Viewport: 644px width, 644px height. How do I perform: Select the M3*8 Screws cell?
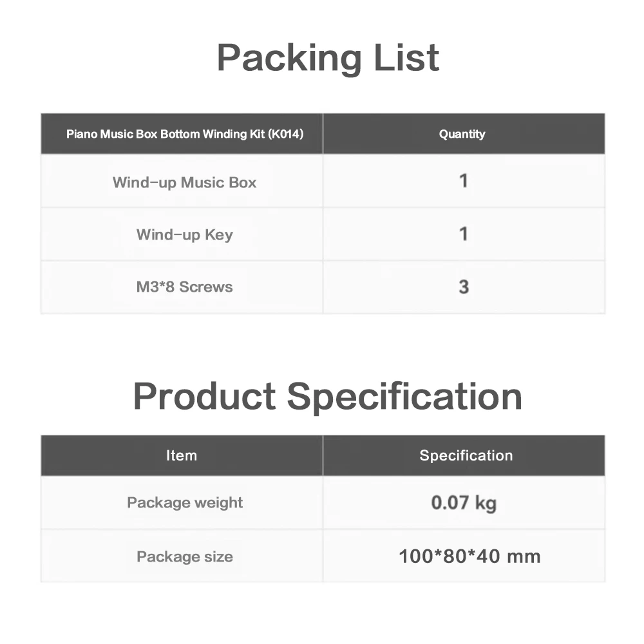pyautogui.click(x=184, y=287)
